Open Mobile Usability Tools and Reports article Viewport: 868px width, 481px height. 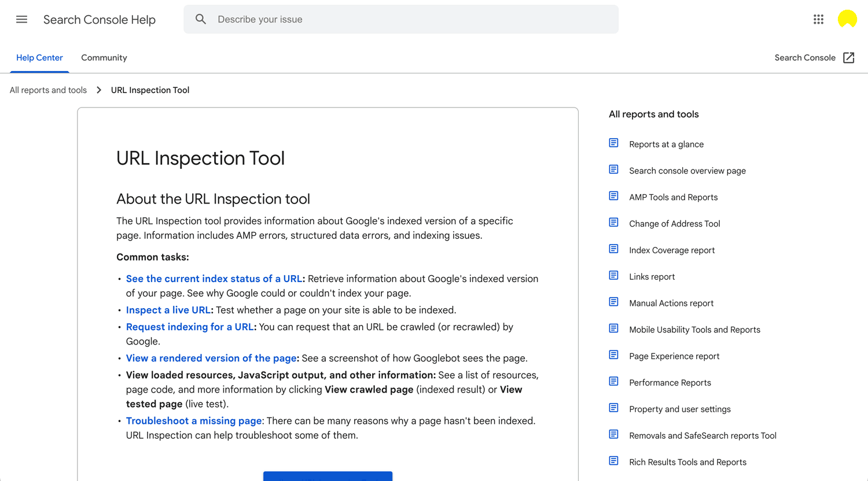click(695, 330)
